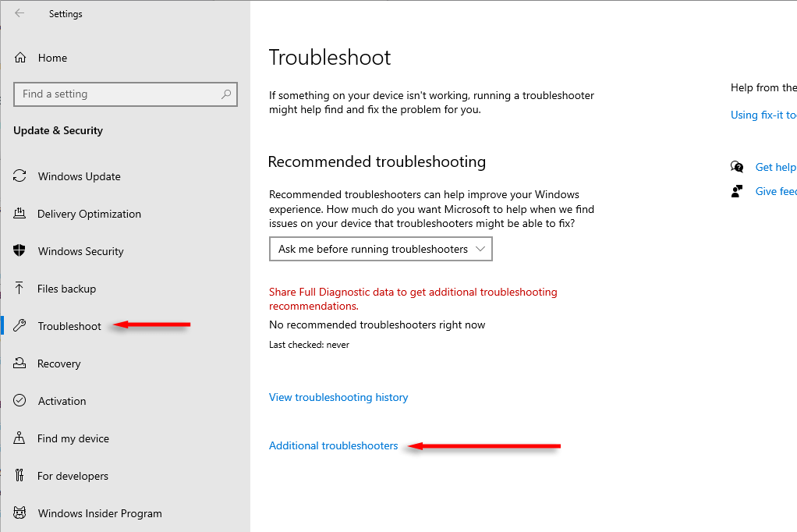Click the Activation checkmark icon

coord(20,401)
